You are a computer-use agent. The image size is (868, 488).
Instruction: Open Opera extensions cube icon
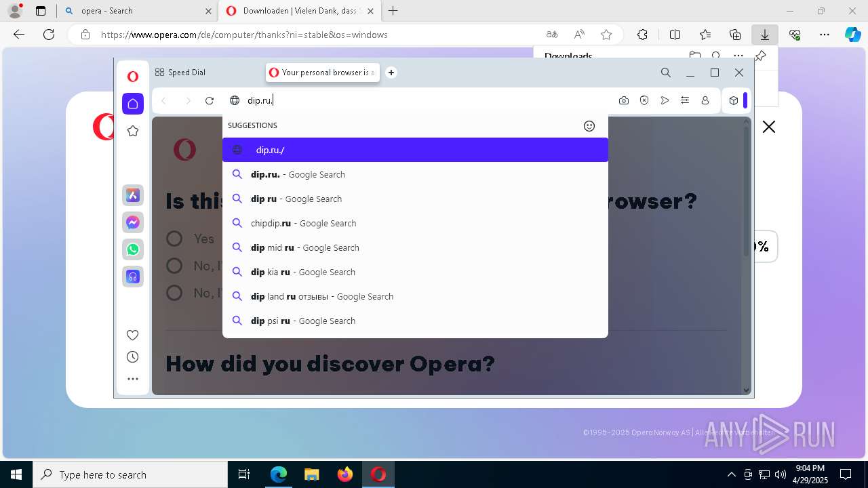pyautogui.click(x=734, y=100)
